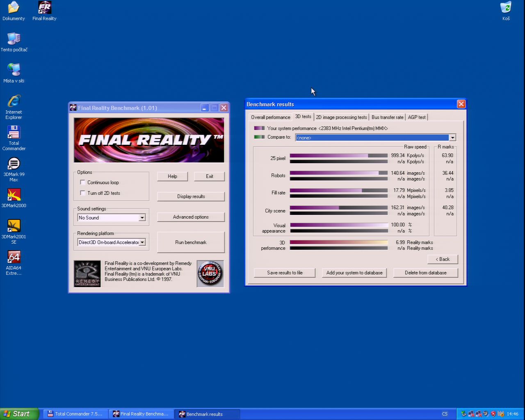
Task: Open the Bus transfer rate tab
Action: (x=387, y=117)
